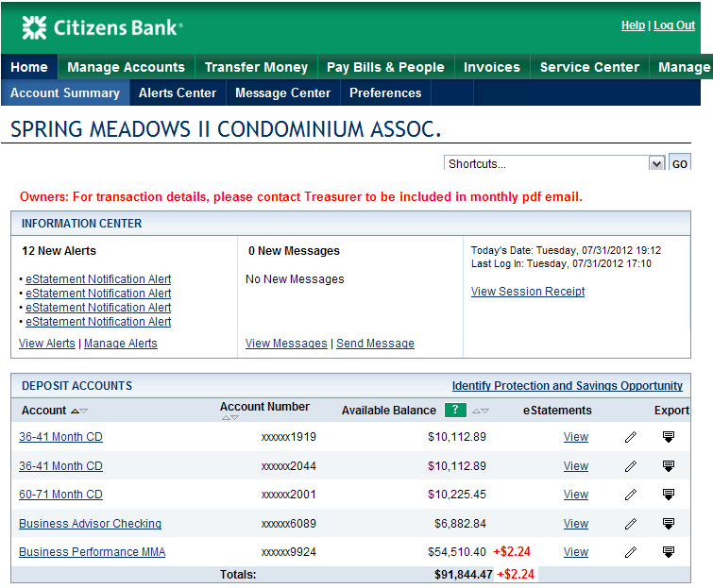Click the Help link in the header
The image size is (713, 588).
(x=633, y=25)
